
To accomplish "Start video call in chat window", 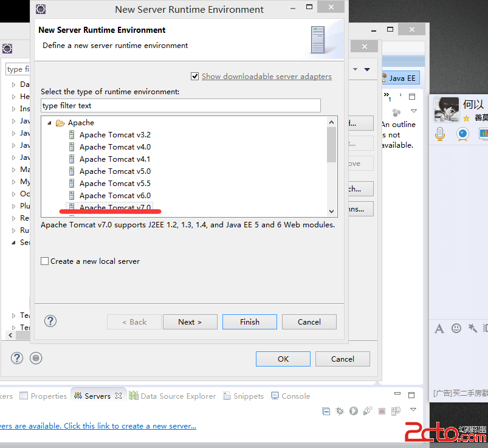I will click(x=463, y=134).
